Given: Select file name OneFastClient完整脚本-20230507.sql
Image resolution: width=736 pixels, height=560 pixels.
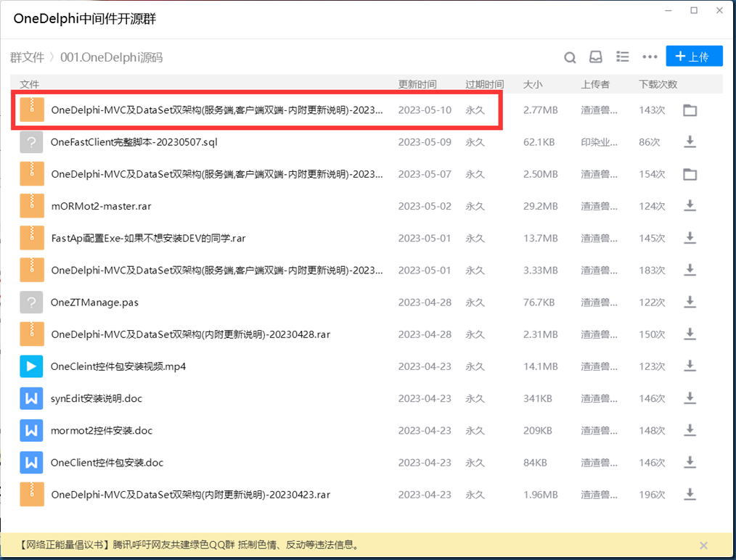Looking at the screenshot, I should click(134, 141).
